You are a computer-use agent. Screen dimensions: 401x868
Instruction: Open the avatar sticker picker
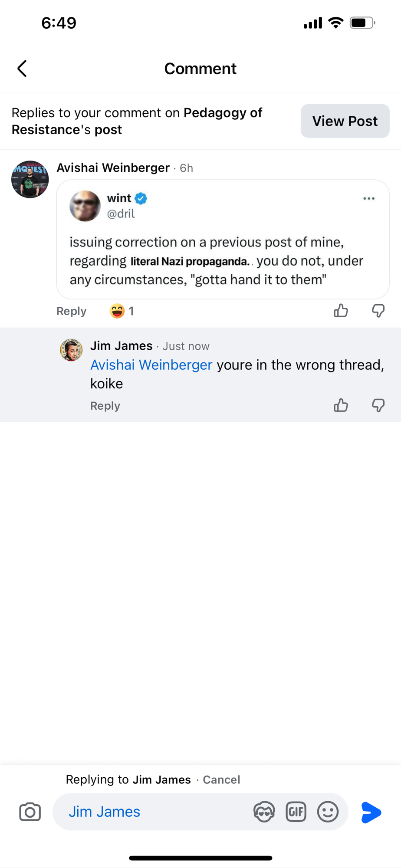(x=264, y=812)
